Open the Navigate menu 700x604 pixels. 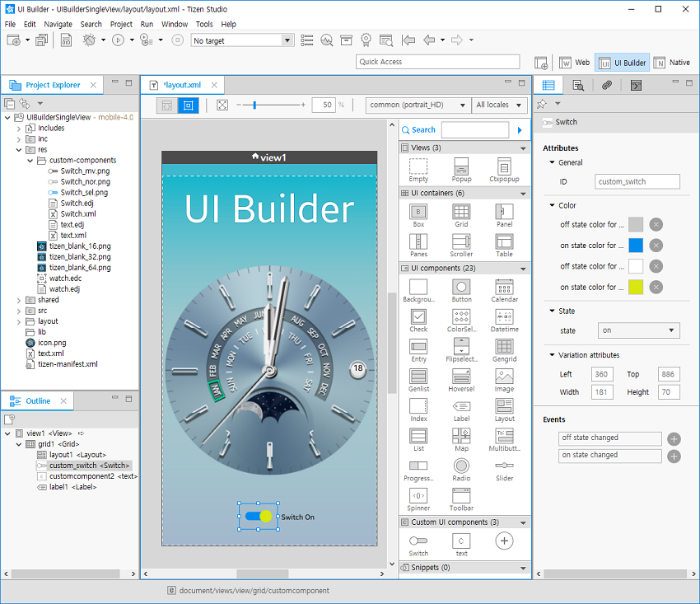58,24
